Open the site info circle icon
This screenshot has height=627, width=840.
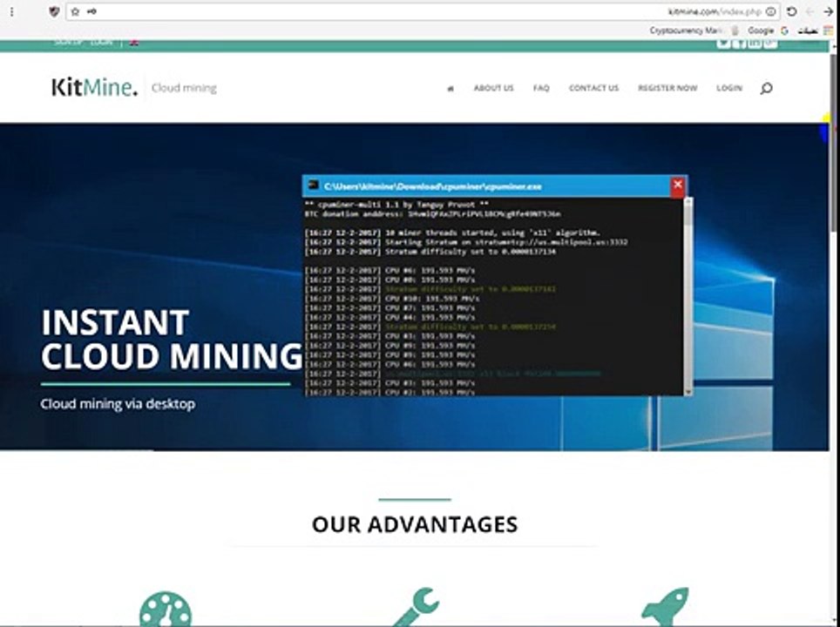click(x=771, y=11)
